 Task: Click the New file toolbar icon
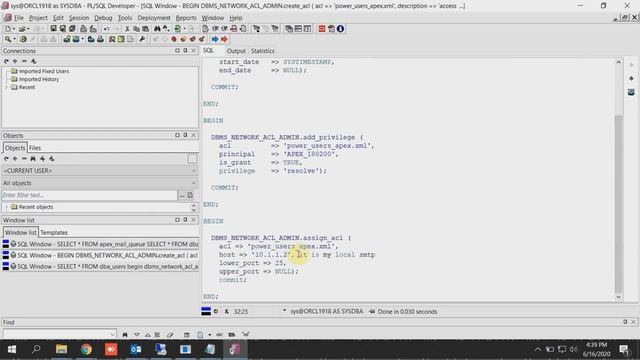[x=7, y=29]
